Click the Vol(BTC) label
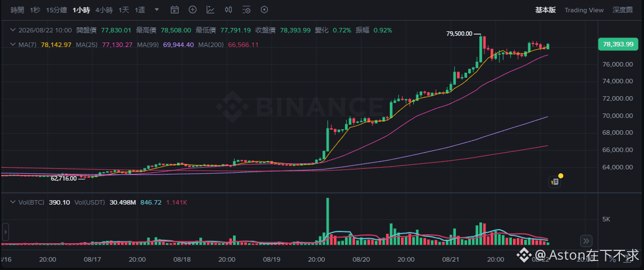Image resolution: width=644 pixels, height=270 pixels. click(30, 202)
